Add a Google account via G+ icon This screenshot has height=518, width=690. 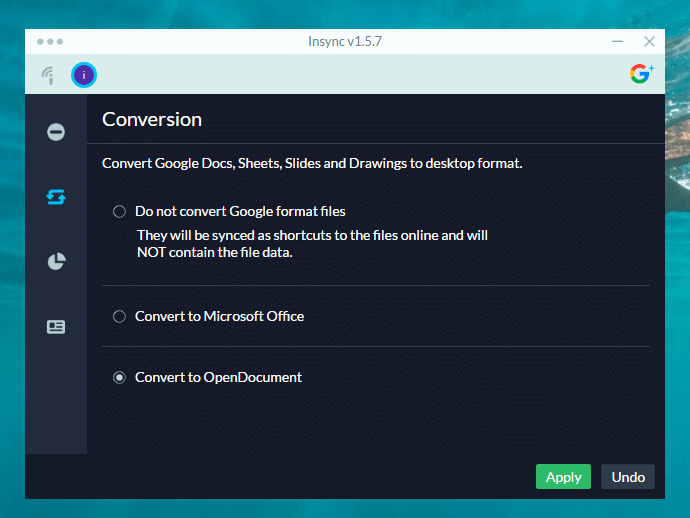click(641, 73)
